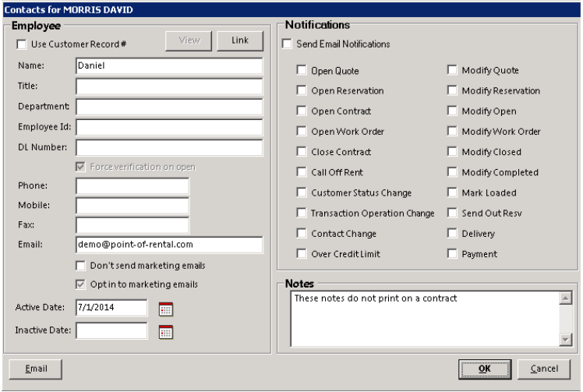Click the Notes scrollbar down arrow
583x392 pixels.
566,340
